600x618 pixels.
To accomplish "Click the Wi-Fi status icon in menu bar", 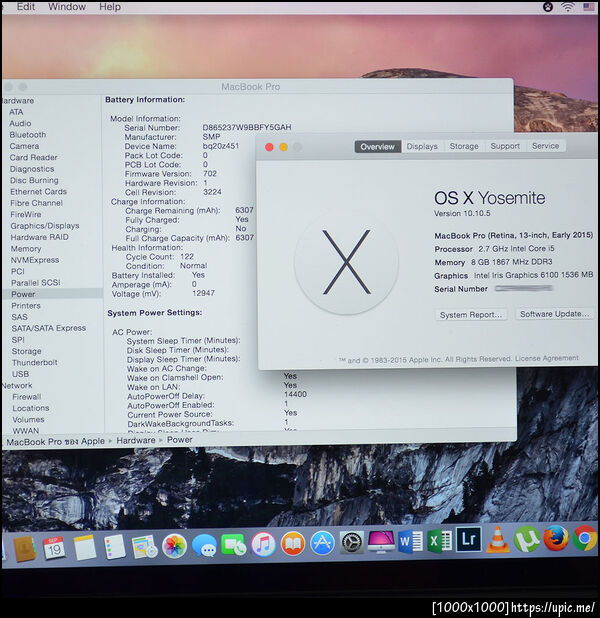I will (x=567, y=7).
